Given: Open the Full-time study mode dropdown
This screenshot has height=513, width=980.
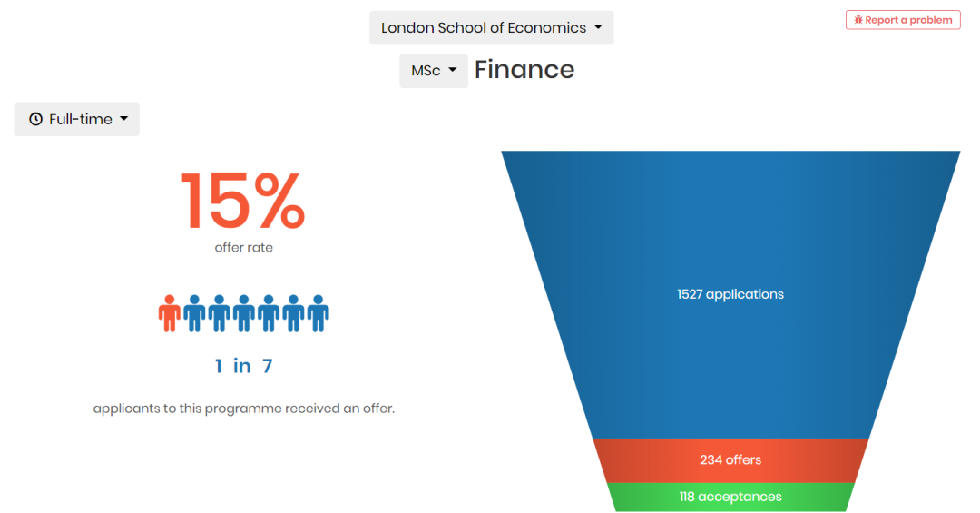Looking at the screenshot, I should (77, 119).
